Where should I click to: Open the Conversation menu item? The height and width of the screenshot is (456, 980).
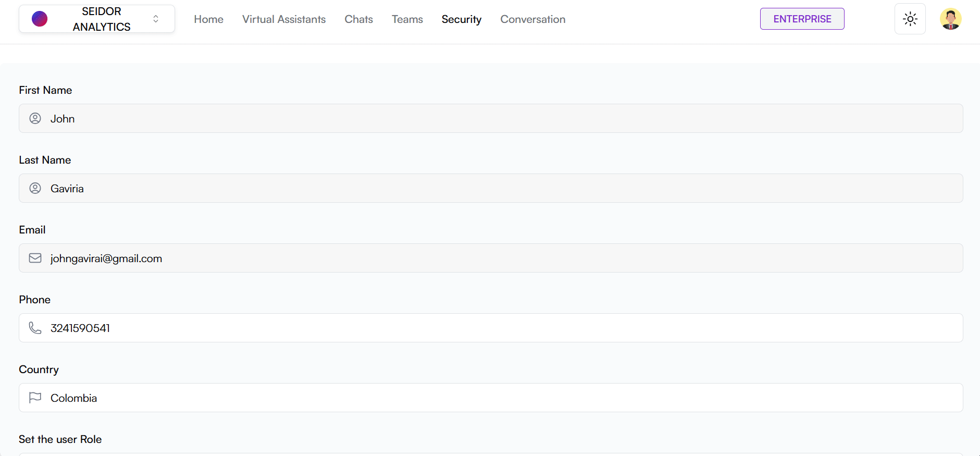pyautogui.click(x=532, y=19)
